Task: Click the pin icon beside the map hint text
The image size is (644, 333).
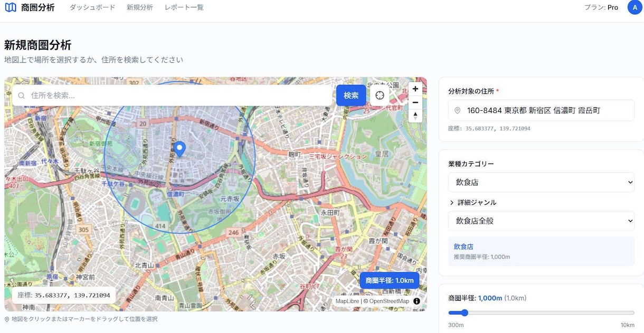Action: pos(7,319)
